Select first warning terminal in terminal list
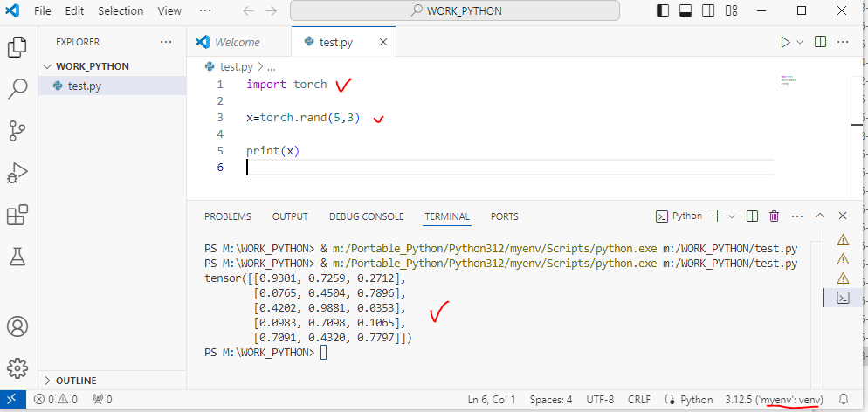 [843, 239]
